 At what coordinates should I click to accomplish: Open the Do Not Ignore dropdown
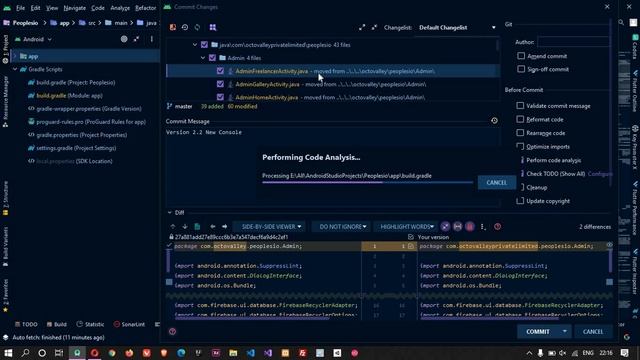click(342, 227)
